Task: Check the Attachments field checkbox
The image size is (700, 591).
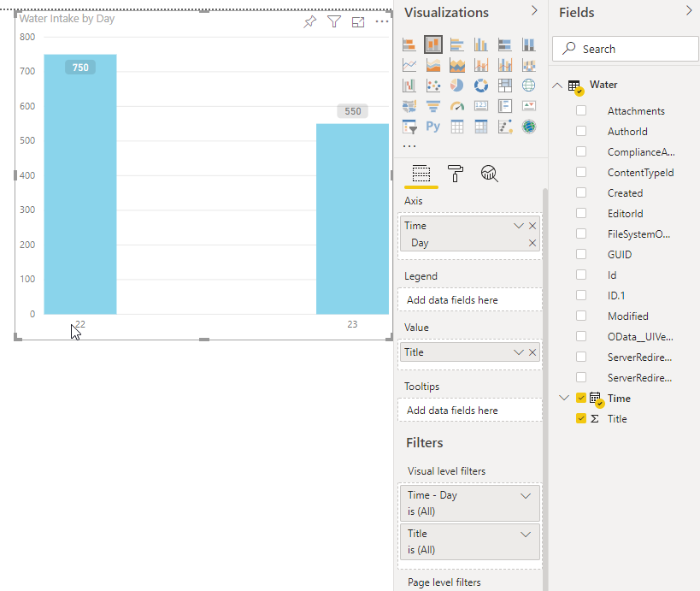Action: point(581,111)
